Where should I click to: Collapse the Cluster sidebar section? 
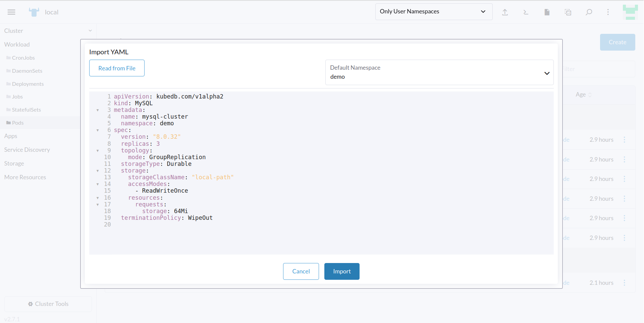point(90,31)
